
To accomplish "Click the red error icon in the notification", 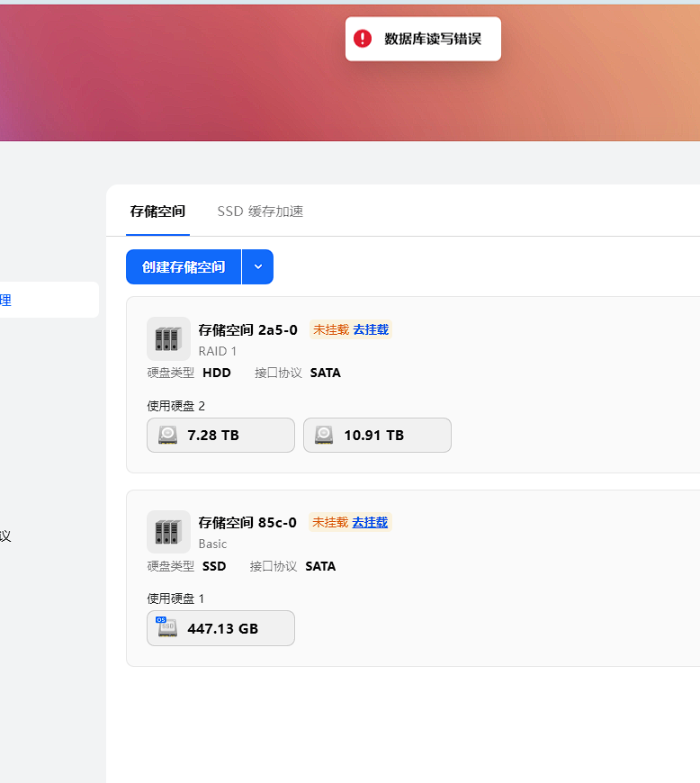I will (363, 39).
